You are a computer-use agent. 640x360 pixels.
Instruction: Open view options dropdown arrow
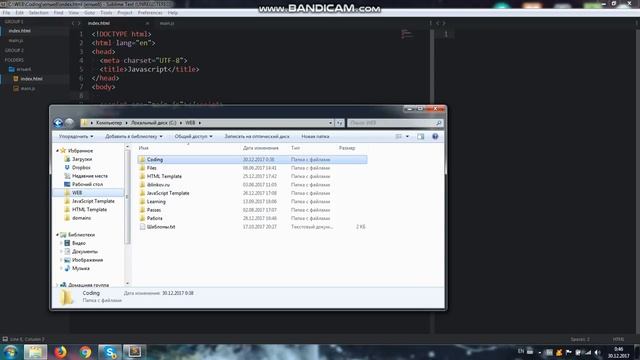(407, 136)
